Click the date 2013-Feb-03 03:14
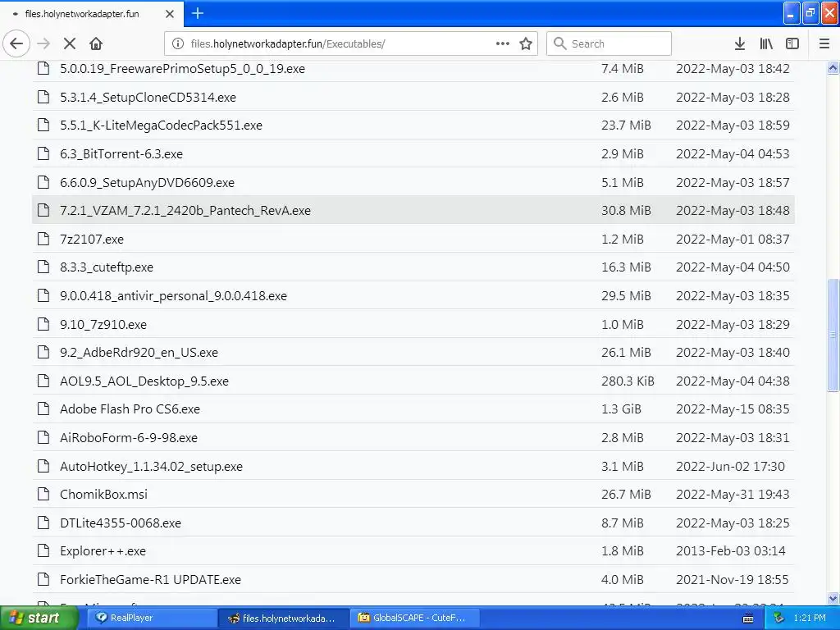This screenshot has width=840, height=630. (x=731, y=551)
